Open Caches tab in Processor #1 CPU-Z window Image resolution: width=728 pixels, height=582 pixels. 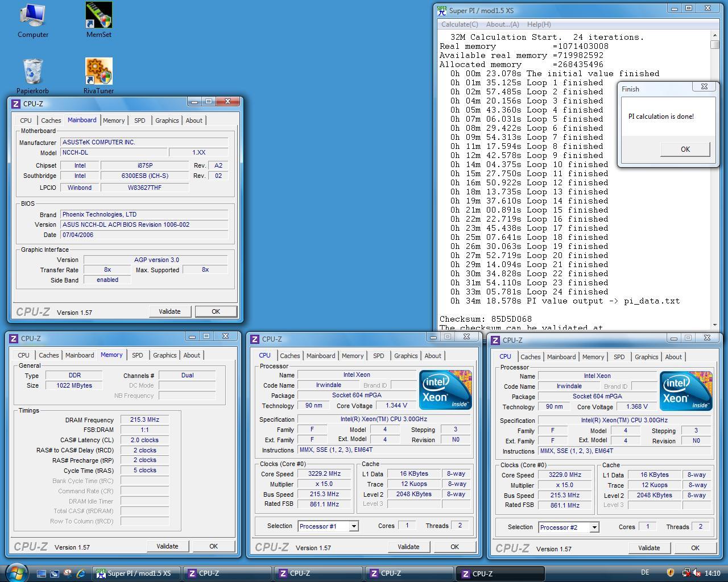[289, 356]
